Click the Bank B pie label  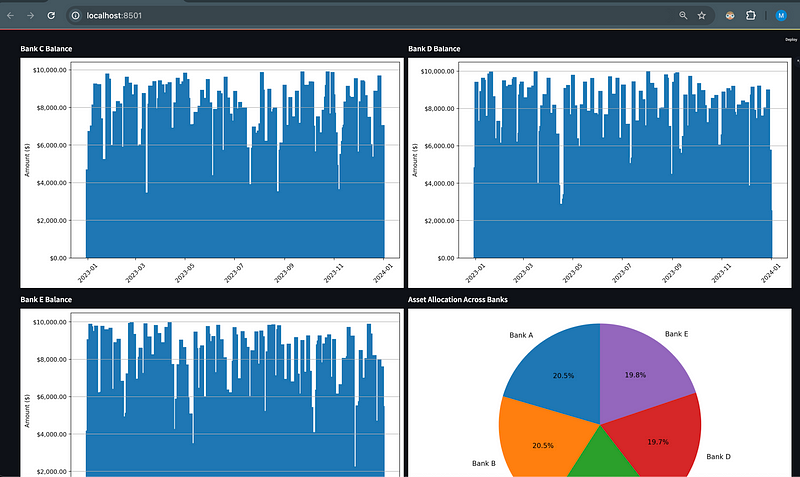pyautogui.click(x=484, y=463)
